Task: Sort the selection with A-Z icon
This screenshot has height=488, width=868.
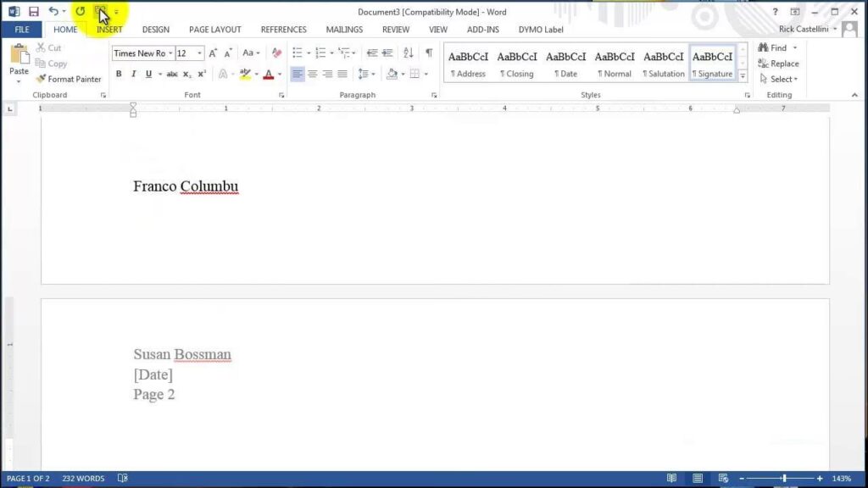Action: (x=409, y=53)
